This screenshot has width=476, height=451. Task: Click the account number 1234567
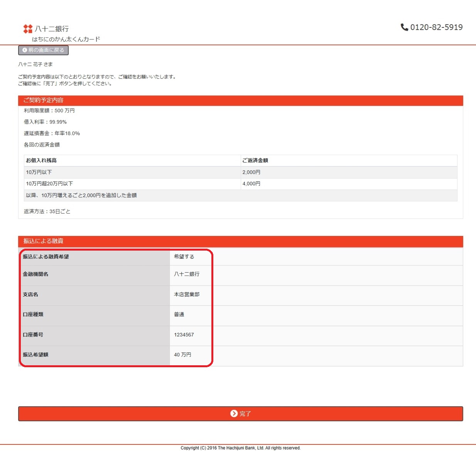coord(184,335)
